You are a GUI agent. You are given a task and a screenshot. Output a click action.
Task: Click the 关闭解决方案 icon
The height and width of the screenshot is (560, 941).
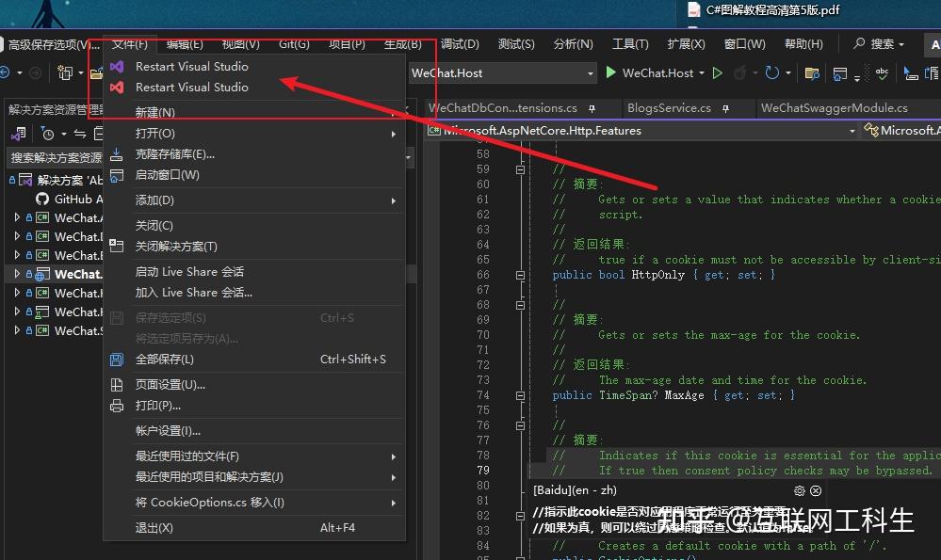pos(117,246)
